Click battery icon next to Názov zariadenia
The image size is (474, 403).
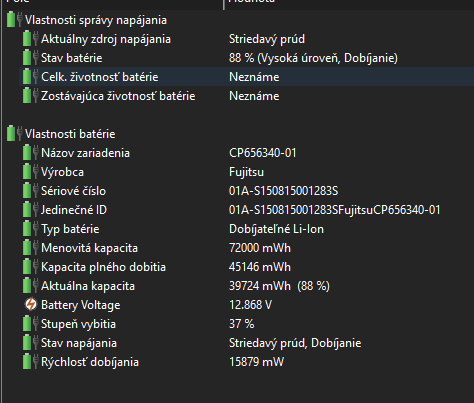31,153
